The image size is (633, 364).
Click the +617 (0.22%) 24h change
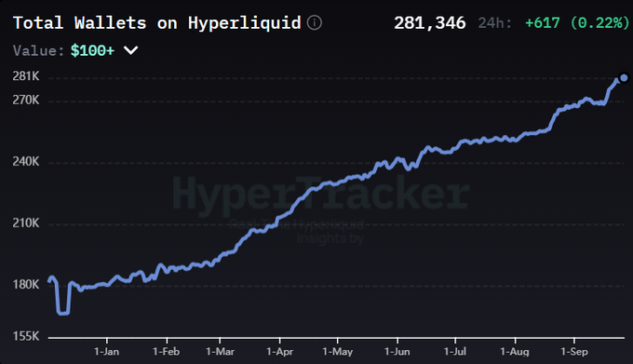(577, 23)
